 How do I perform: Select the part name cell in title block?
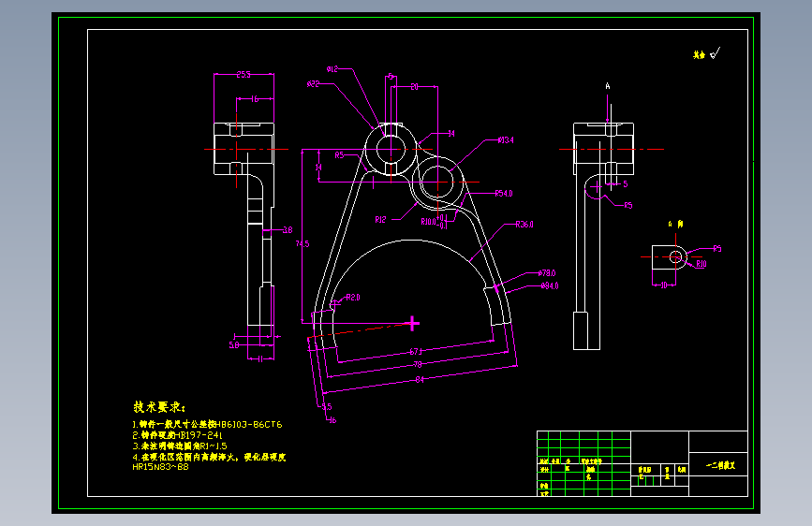[719, 465]
